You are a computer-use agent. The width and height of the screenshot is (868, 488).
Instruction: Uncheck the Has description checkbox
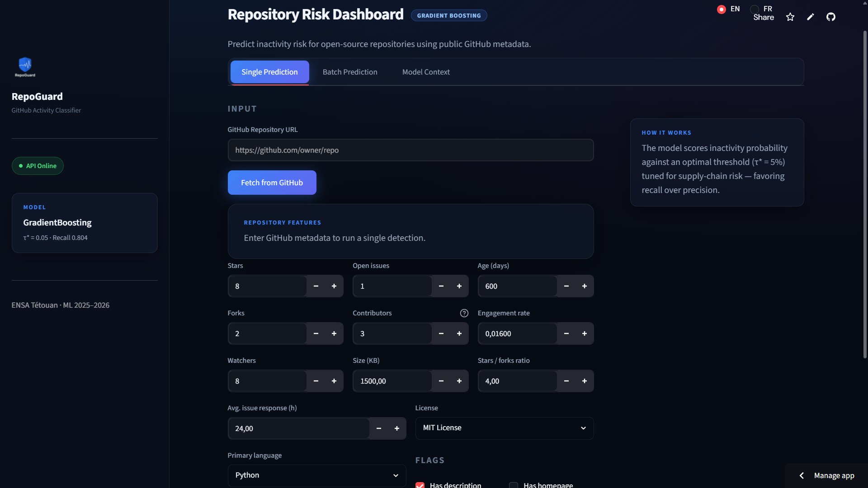(420, 485)
